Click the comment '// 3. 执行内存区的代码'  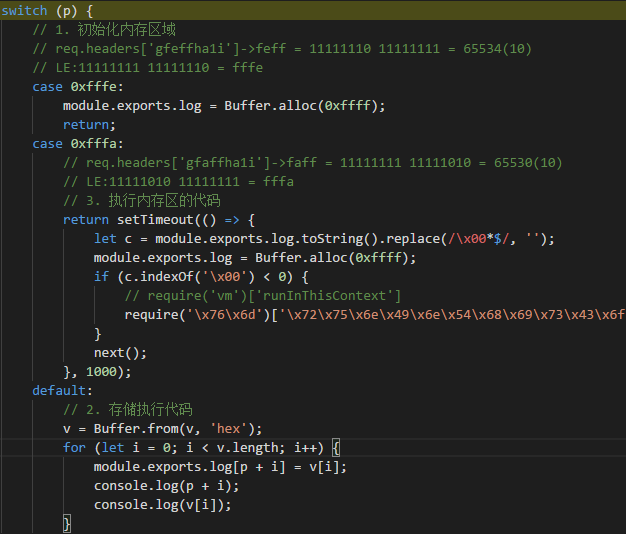click(142, 200)
